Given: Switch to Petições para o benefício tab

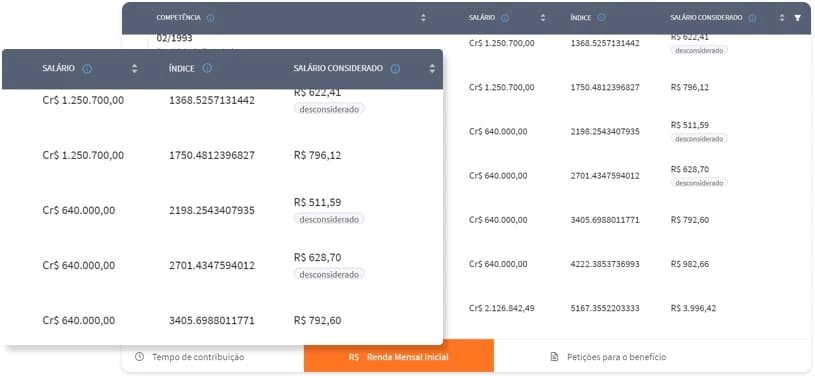Looking at the screenshot, I should [608, 357].
